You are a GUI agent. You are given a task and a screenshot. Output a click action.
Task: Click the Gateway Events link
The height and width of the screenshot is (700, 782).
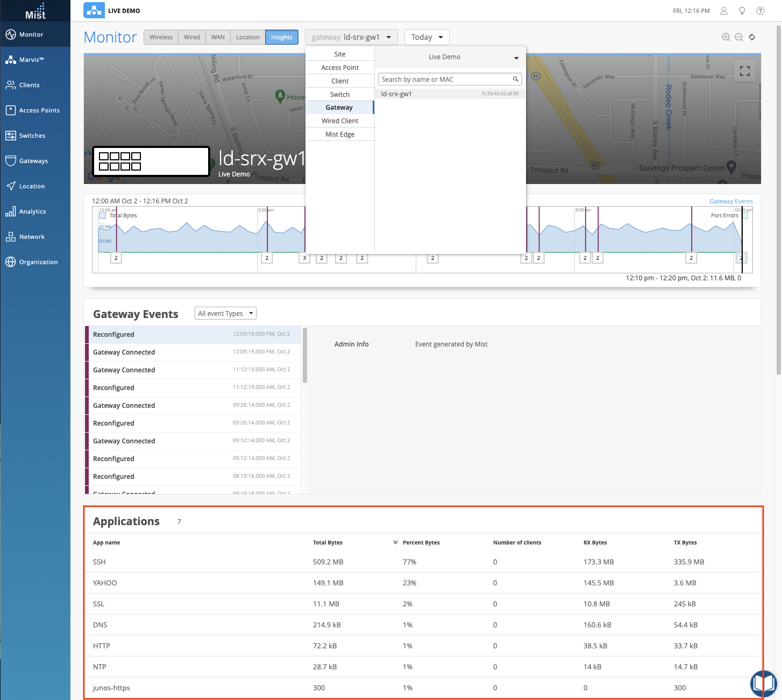pos(730,201)
